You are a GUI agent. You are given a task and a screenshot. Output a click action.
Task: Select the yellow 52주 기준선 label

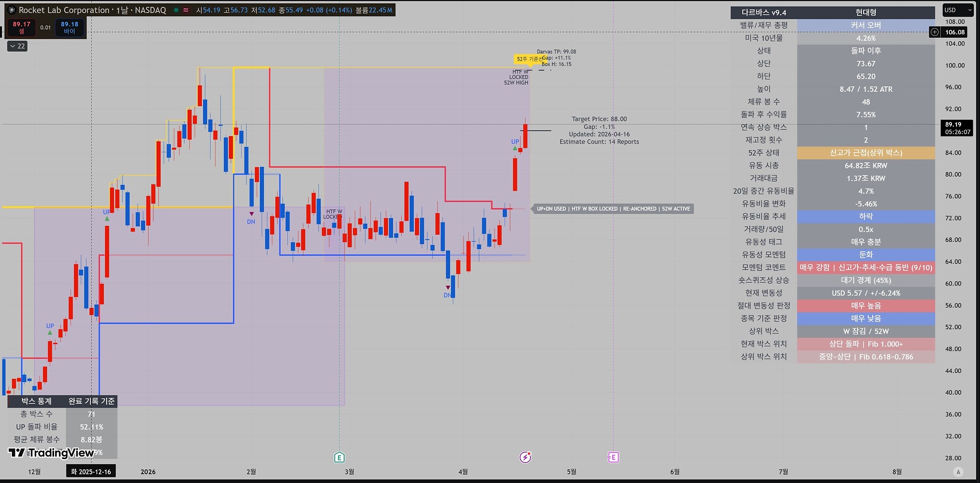click(x=529, y=59)
